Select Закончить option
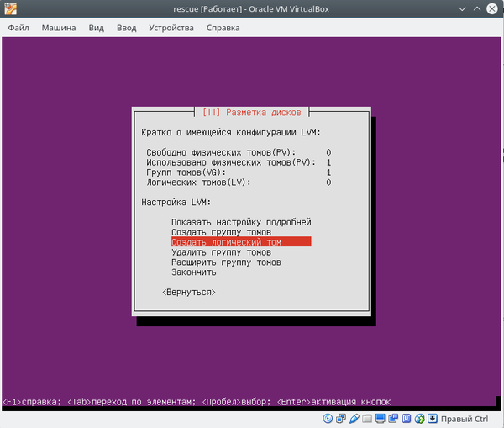 (x=194, y=272)
